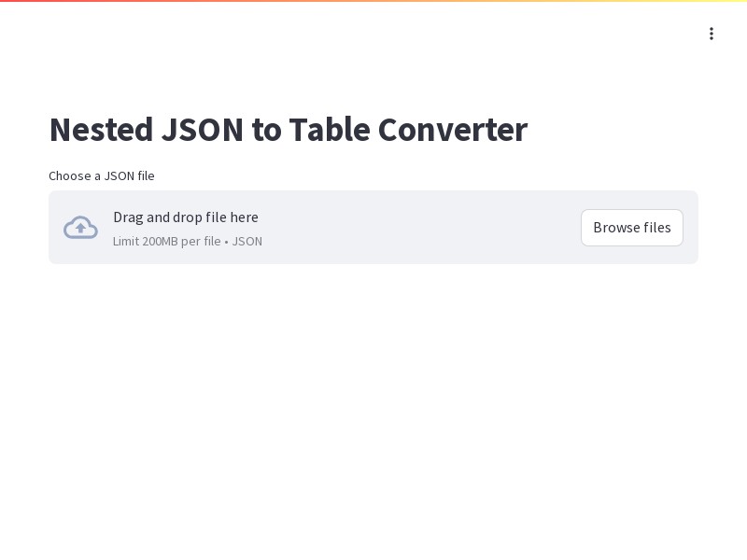Click the word 'Converter' in the page title

[453, 130]
